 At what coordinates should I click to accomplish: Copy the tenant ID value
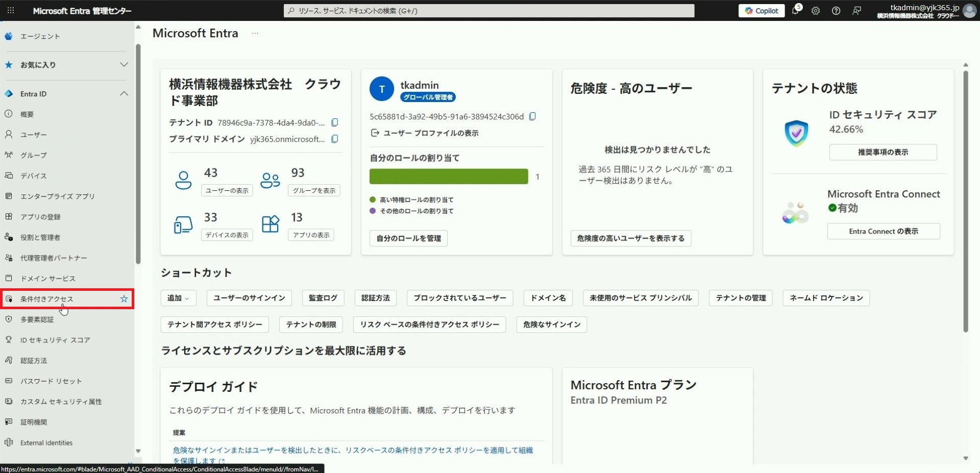click(x=335, y=122)
